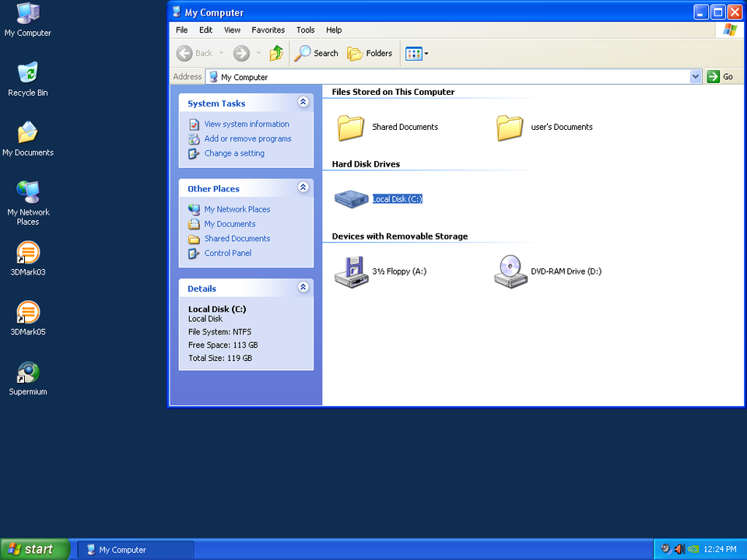Open the Supermium desktop shortcut

click(28, 374)
